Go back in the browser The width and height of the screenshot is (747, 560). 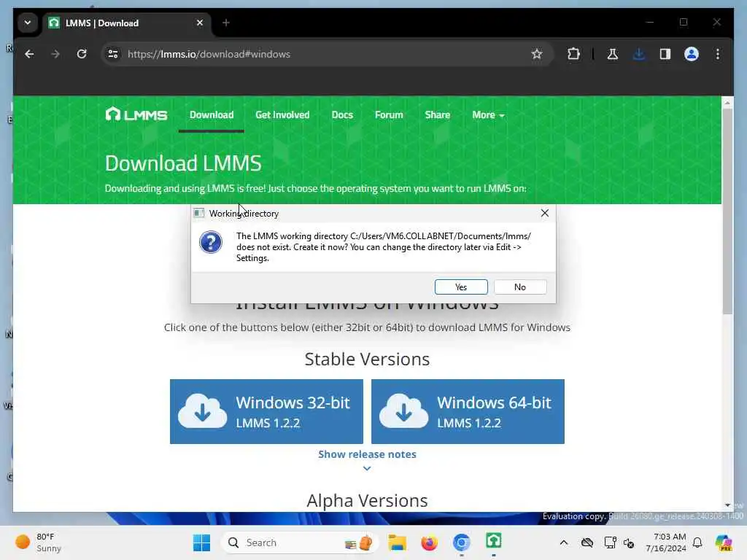pos(29,54)
